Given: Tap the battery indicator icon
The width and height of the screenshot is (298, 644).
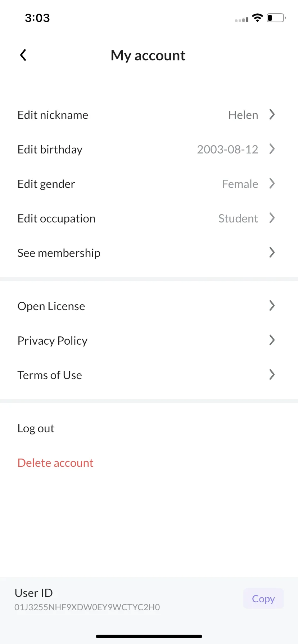Looking at the screenshot, I should (x=276, y=18).
